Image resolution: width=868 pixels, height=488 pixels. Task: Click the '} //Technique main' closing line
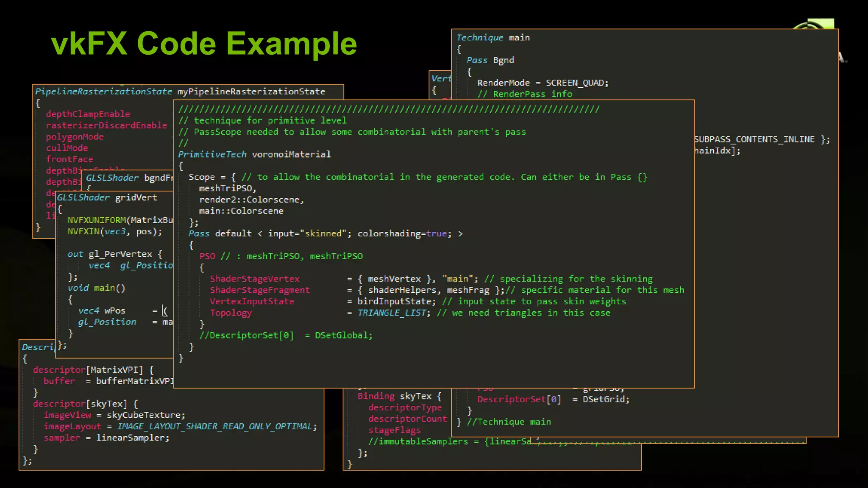click(x=504, y=422)
